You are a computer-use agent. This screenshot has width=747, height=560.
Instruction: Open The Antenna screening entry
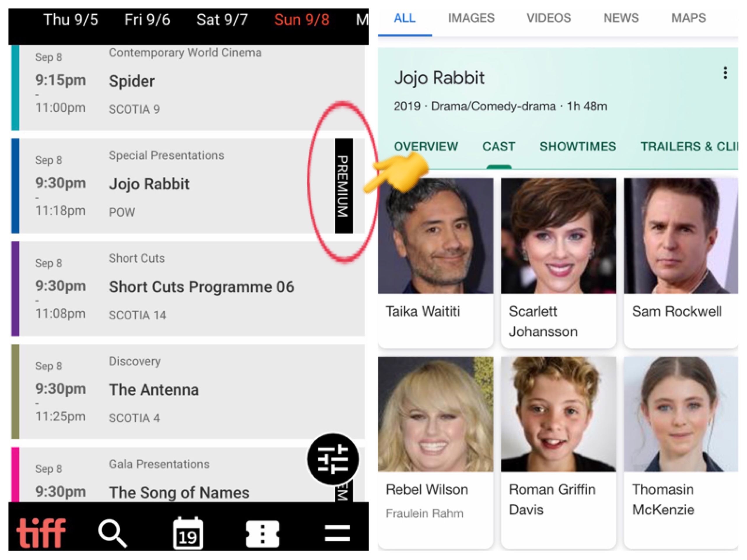pos(188,391)
